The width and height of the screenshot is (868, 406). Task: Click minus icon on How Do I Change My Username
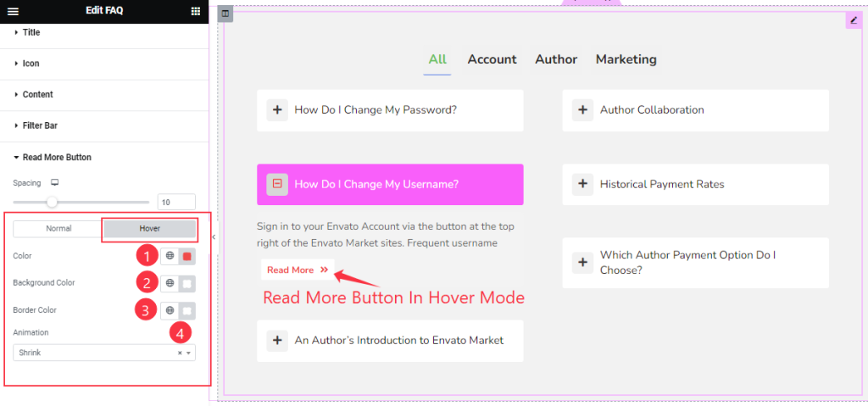point(277,185)
